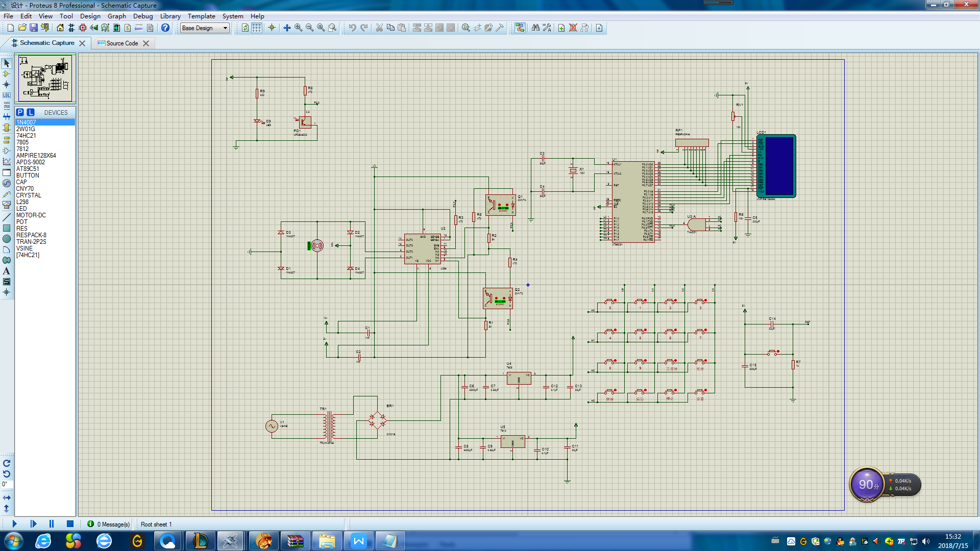
Task: Start the simulation with the play button
Action: [14, 524]
